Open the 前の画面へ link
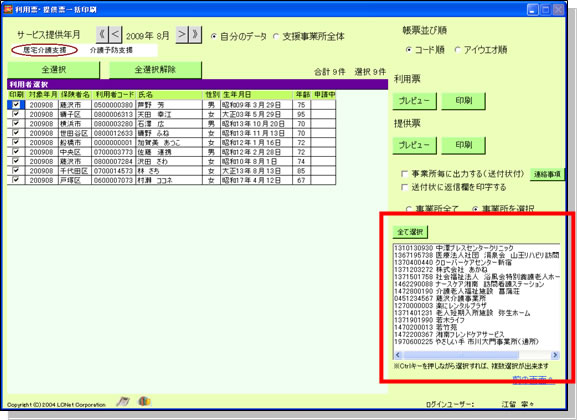Screen dimensions: 577x420 point(533,380)
